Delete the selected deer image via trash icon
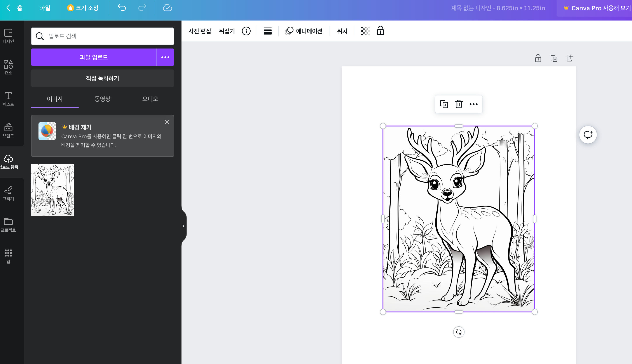The image size is (632, 364). (x=459, y=104)
